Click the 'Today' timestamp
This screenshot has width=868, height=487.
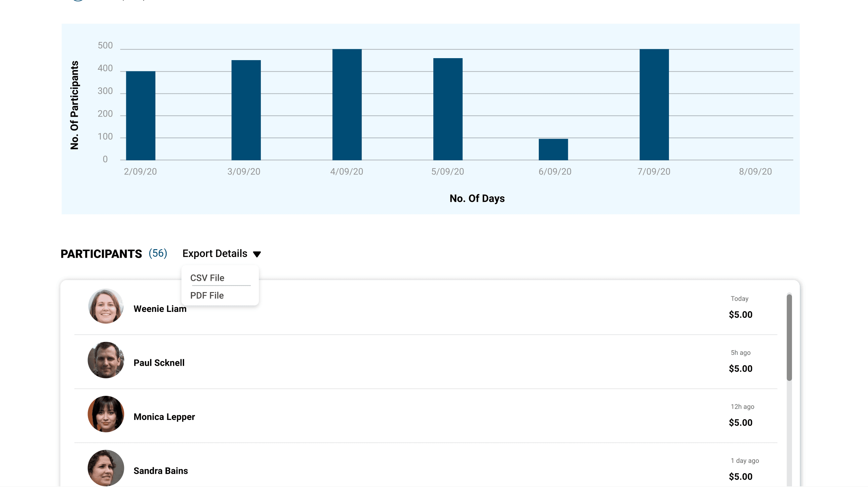click(x=740, y=299)
